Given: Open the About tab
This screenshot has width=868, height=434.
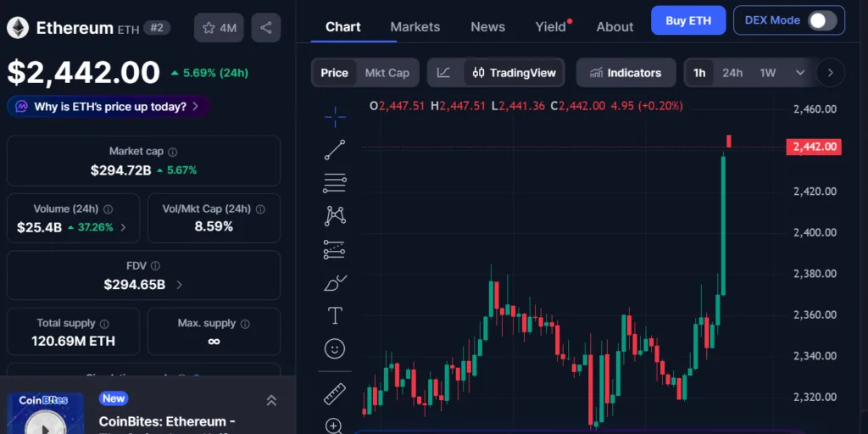Looking at the screenshot, I should coord(615,27).
